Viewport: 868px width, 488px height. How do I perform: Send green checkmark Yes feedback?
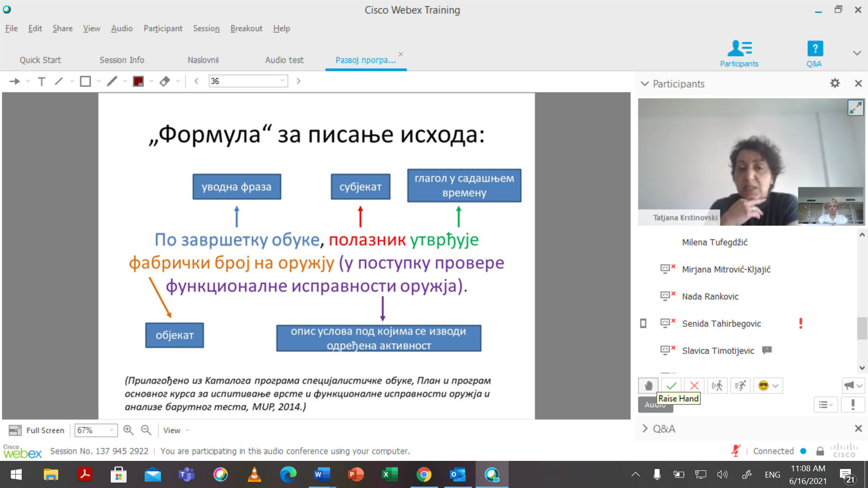point(671,386)
